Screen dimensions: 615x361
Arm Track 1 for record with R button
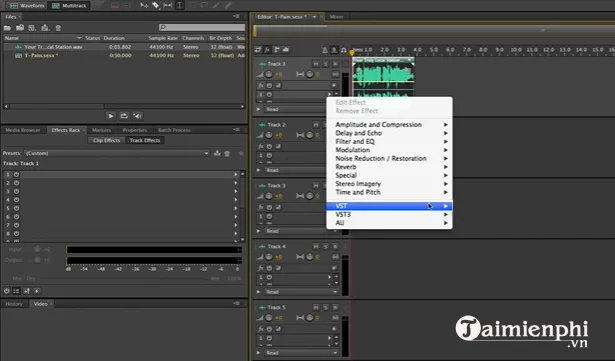[x=335, y=64]
